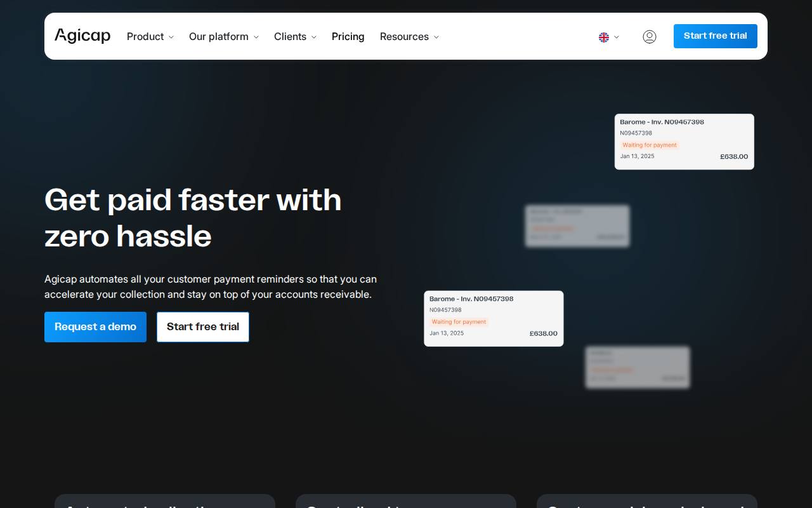Click the 'Get paid faster with zero hassle' headline

193,218
